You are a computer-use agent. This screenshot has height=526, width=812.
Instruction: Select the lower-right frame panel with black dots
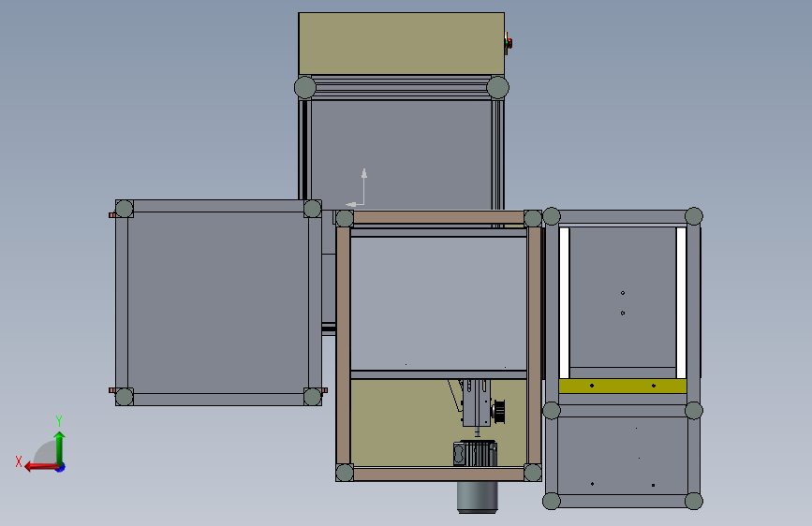pos(623,456)
